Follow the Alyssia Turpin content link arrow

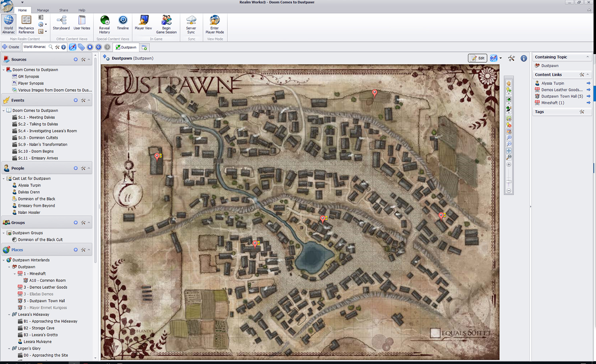(x=588, y=83)
